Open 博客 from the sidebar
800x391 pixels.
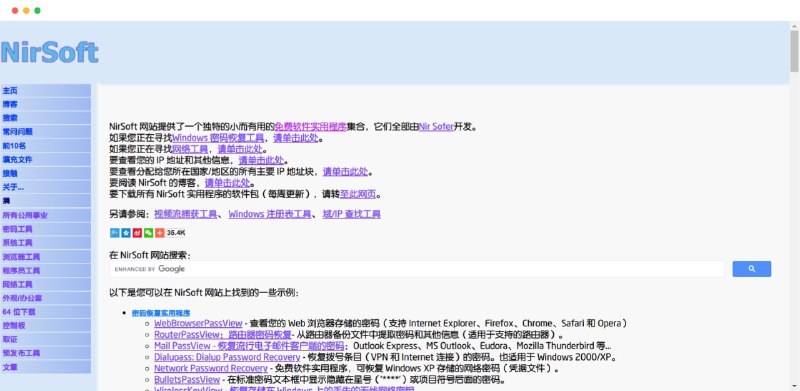tap(46, 105)
